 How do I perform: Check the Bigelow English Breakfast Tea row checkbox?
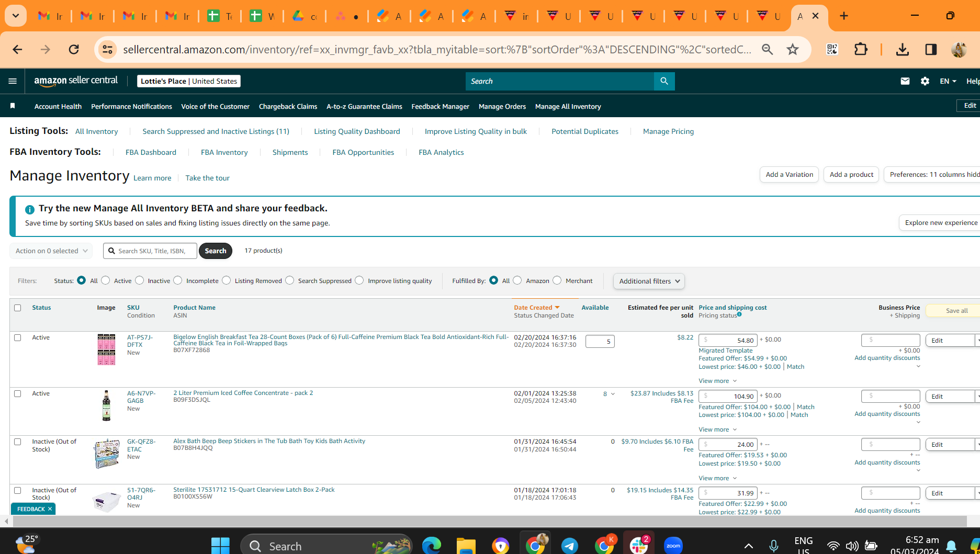(18, 337)
